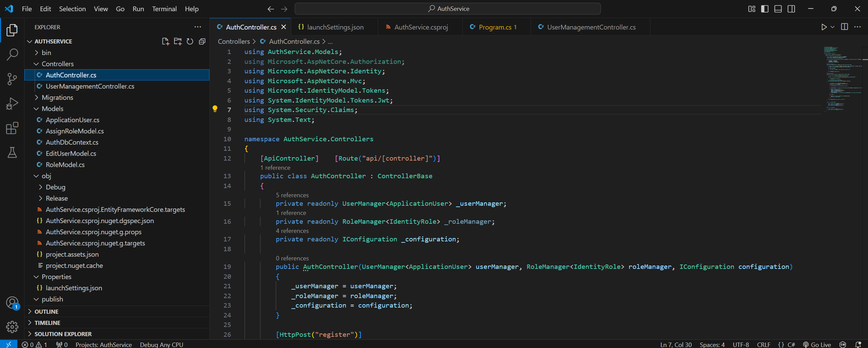The width and height of the screenshot is (868, 348).
Task: Open the Manage gear menu
Action: (12, 327)
